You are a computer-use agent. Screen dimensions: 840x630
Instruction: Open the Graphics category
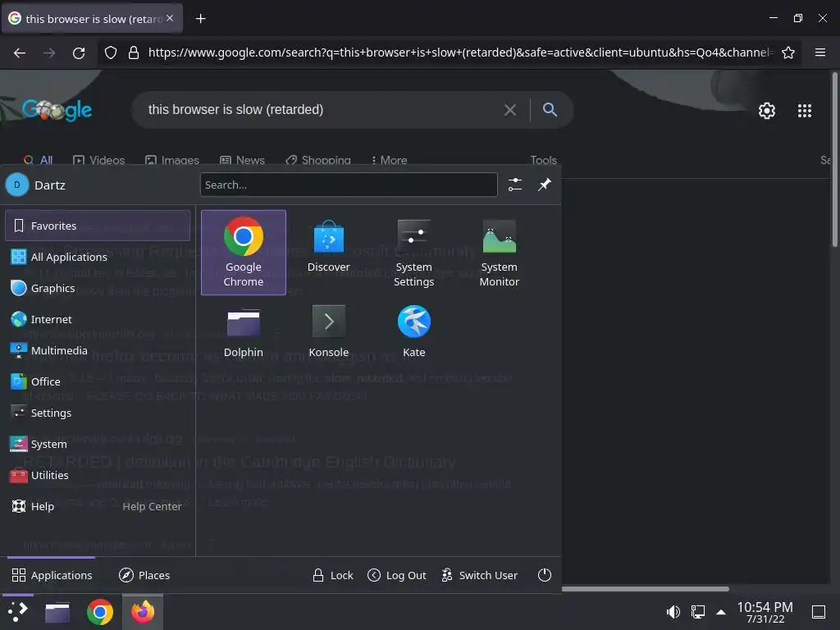tap(98, 288)
